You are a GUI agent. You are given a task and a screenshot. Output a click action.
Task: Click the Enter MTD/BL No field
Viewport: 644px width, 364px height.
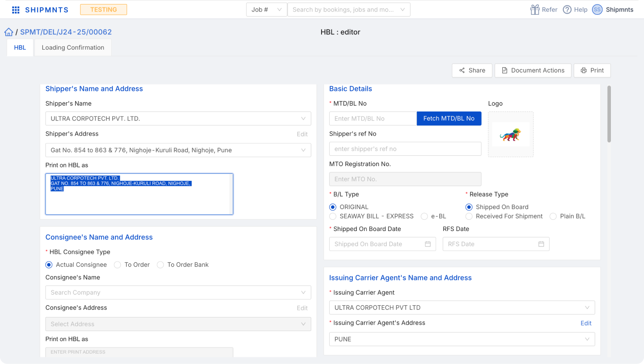(x=373, y=119)
